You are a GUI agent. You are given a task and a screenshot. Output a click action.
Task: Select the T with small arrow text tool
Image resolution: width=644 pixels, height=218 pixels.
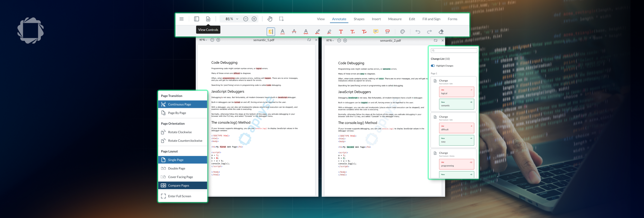click(x=353, y=32)
